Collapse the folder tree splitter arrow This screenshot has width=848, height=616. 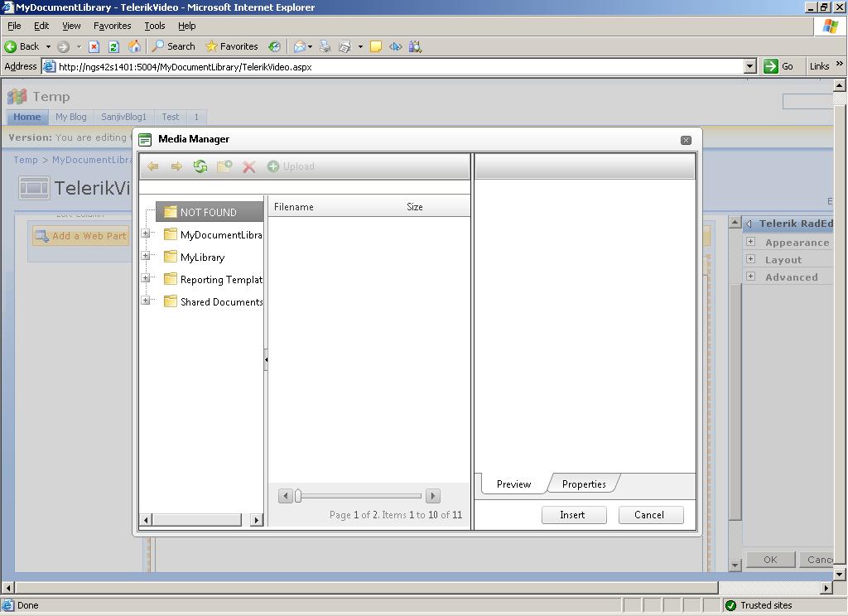pyautogui.click(x=266, y=359)
